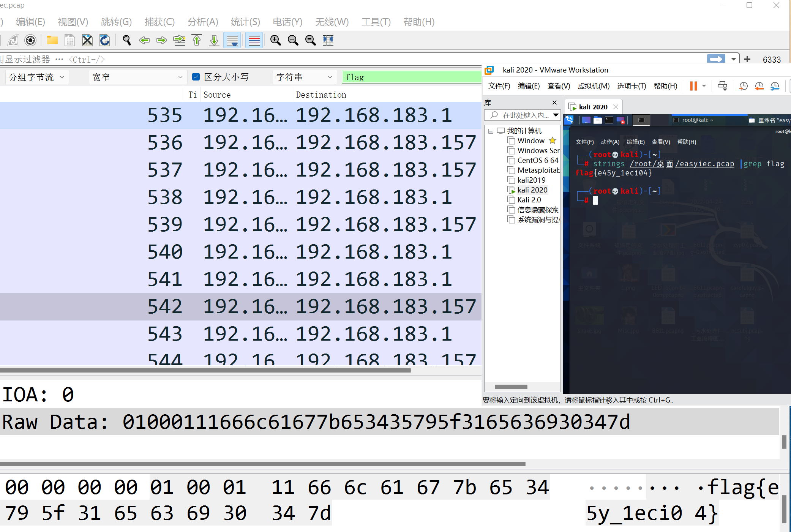This screenshot has height=532, width=791.
Task: Click the green go forward arrow
Action: tap(162, 40)
